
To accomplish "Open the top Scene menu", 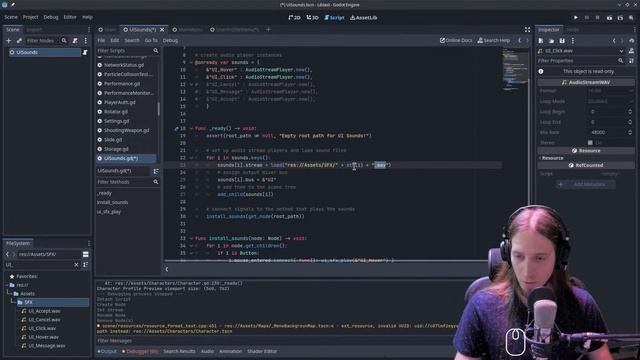I will 11,17.
